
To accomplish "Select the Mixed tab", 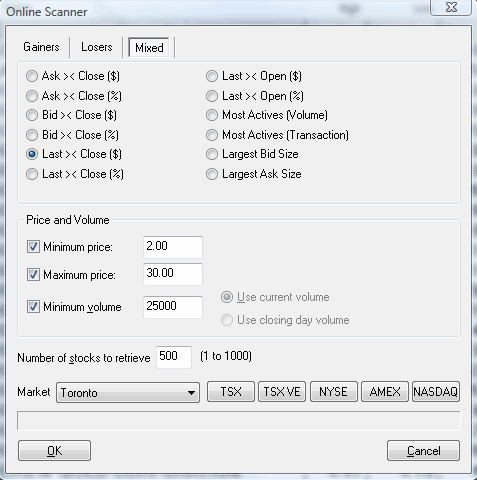I will (149, 48).
